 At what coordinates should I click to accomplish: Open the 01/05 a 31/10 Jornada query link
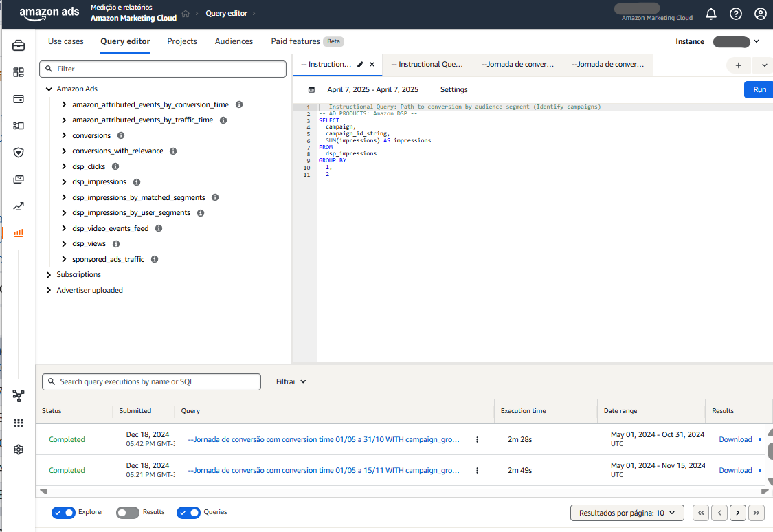click(324, 439)
